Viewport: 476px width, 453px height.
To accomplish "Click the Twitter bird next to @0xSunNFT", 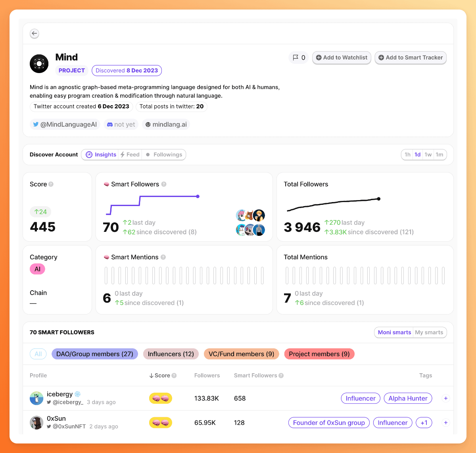I will coord(49,426).
